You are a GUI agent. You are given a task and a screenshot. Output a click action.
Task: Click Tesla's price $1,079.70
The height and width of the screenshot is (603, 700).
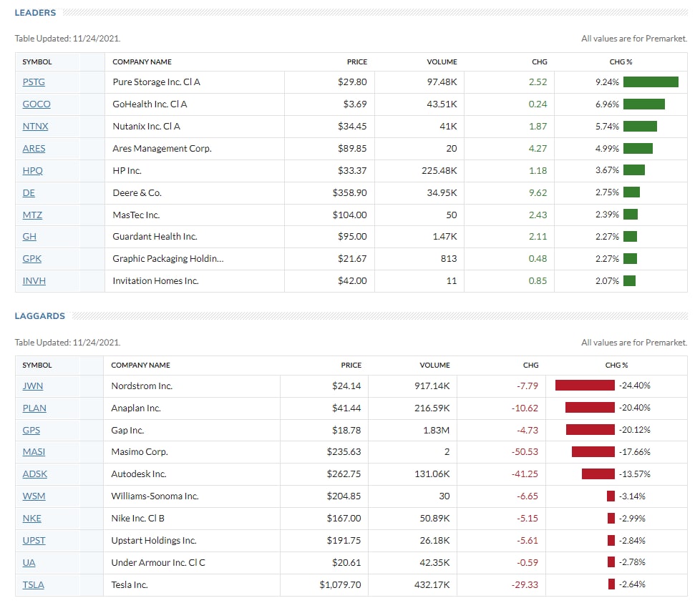(x=340, y=584)
